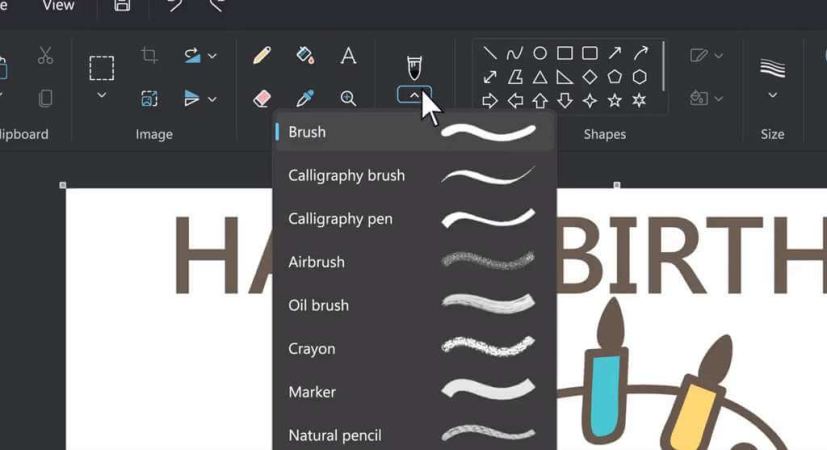Screen dimensions: 827x450
Task: Collapse the brushes dropdown chevron
Action: tap(414, 95)
